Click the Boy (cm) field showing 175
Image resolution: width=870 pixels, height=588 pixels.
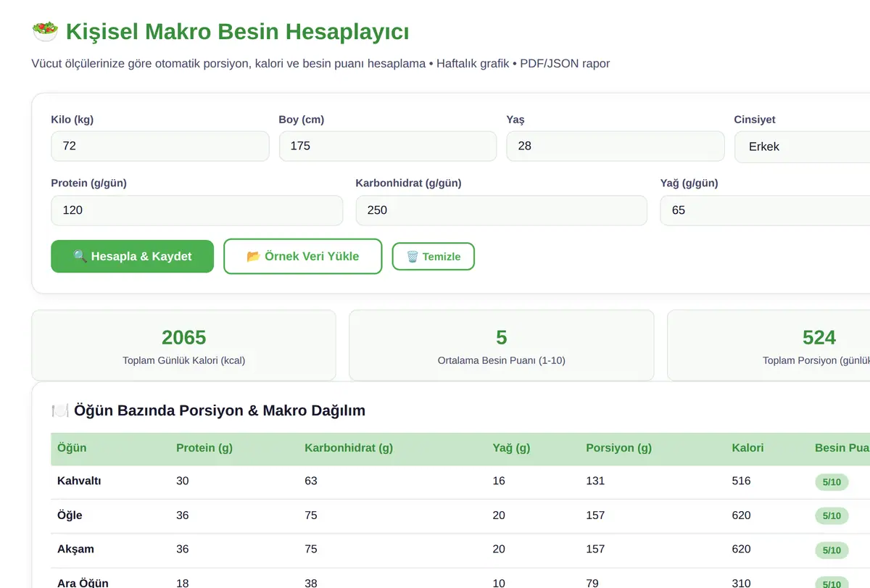[x=388, y=146]
